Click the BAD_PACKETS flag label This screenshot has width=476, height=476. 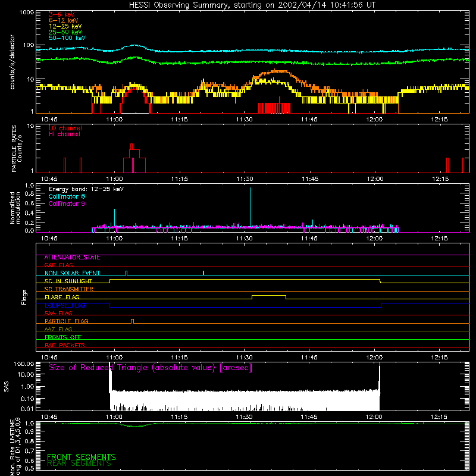pyautogui.click(x=65, y=345)
